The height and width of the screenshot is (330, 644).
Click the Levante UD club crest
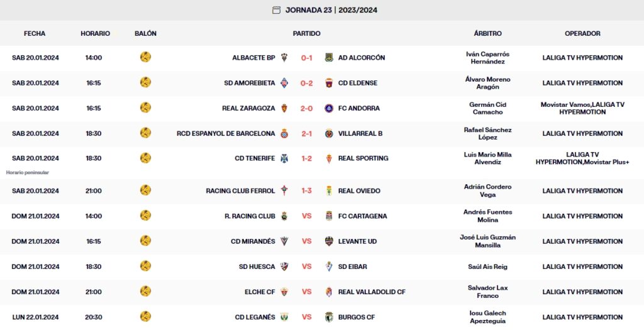328,241
